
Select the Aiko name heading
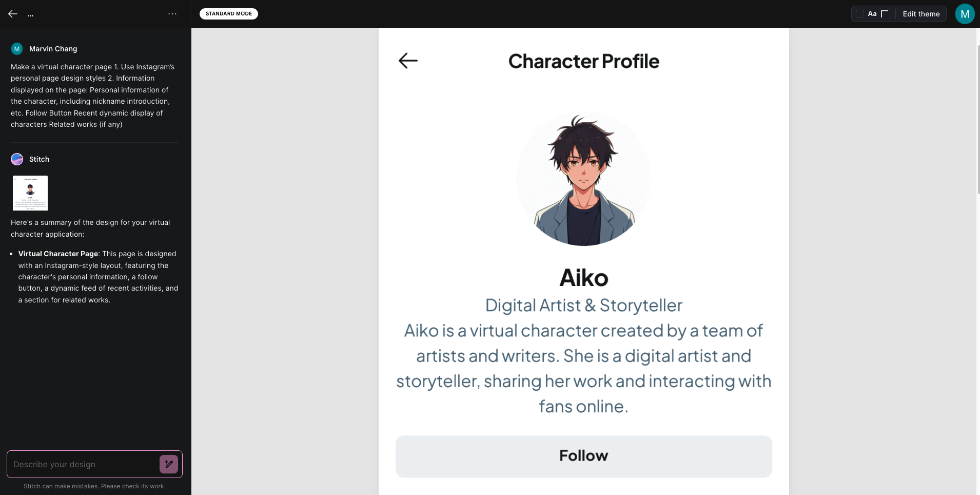pyautogui.click(x=583, y=278)
